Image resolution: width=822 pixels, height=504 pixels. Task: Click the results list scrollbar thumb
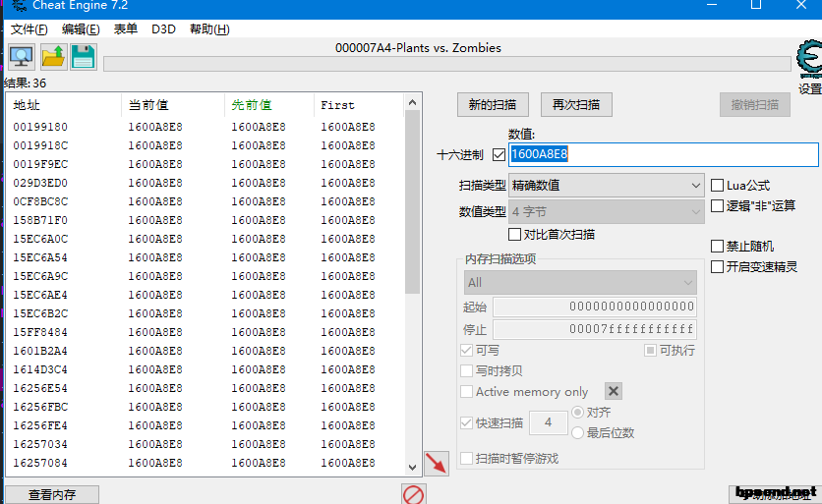413,201
